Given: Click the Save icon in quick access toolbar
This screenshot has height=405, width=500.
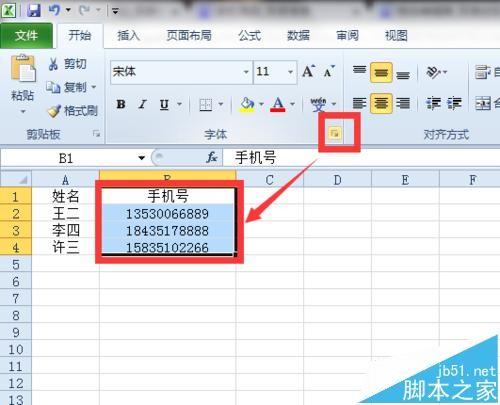Looking at the screenshot, I should coord(34,10).
